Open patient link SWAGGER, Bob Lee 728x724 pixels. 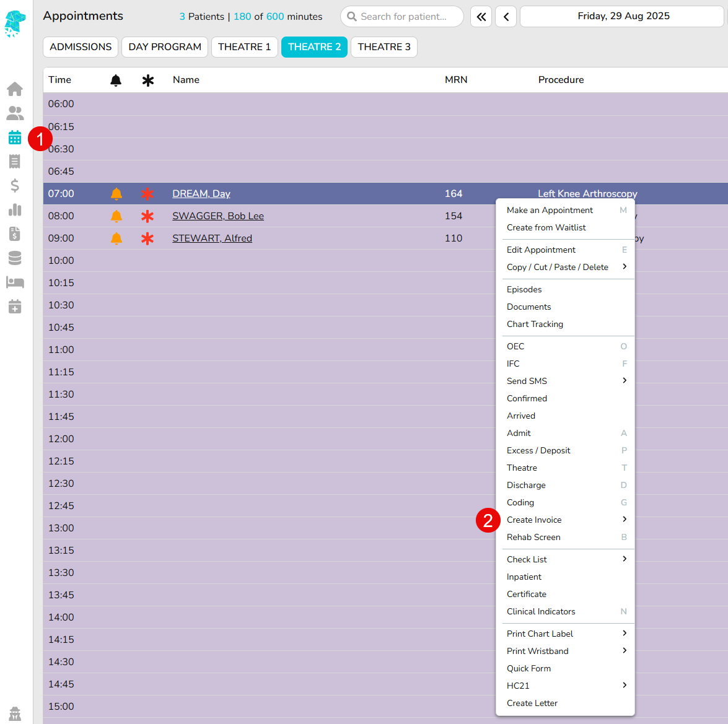[218, 216]
